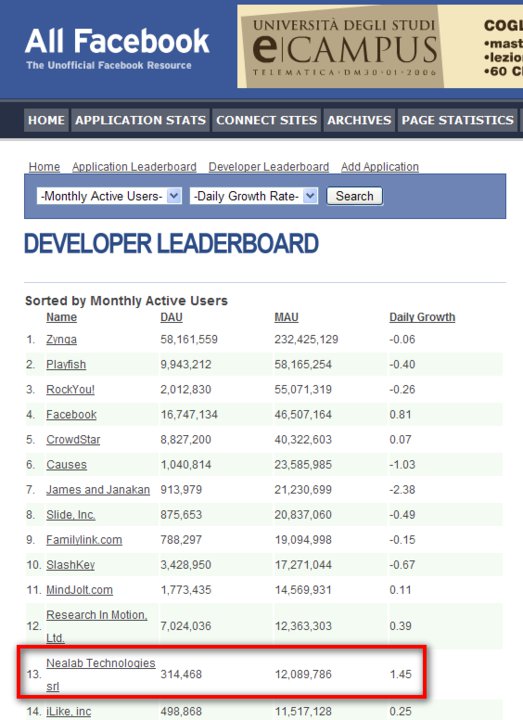Expand the Monthly Active Users dropdown
The width and height of the screenshot is (523, 720).
109,196
